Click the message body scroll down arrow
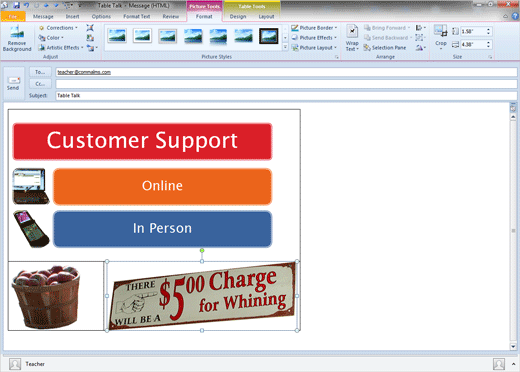520x372 pixels. click(x=513, y=347)
